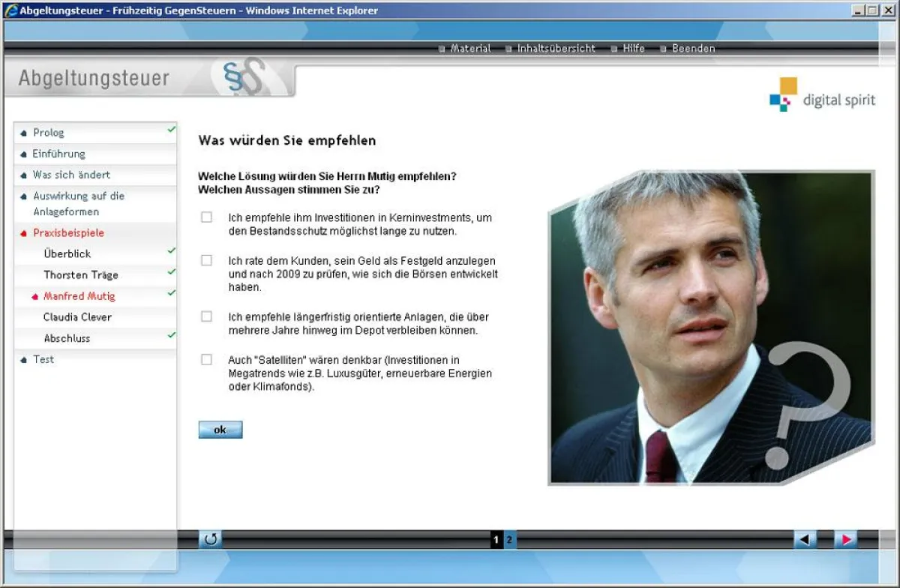Expand the Praxisbeispiele section
900x588 pixels.
(68, 233)
